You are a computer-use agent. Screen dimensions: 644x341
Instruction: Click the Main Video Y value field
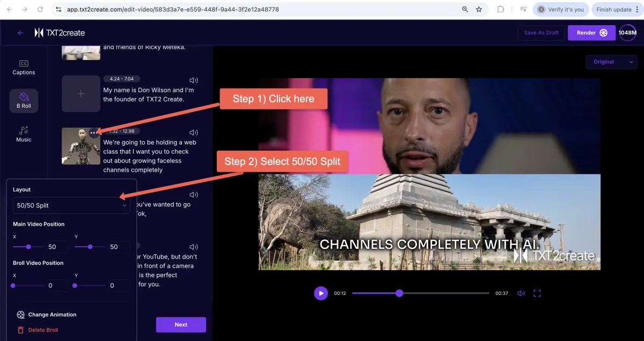[118, 247]
